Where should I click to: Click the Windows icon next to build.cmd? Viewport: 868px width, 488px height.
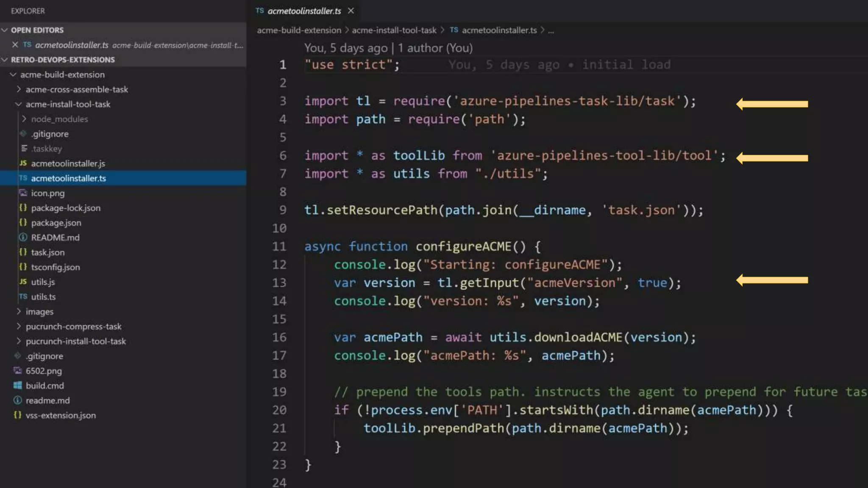click(18, 385)
